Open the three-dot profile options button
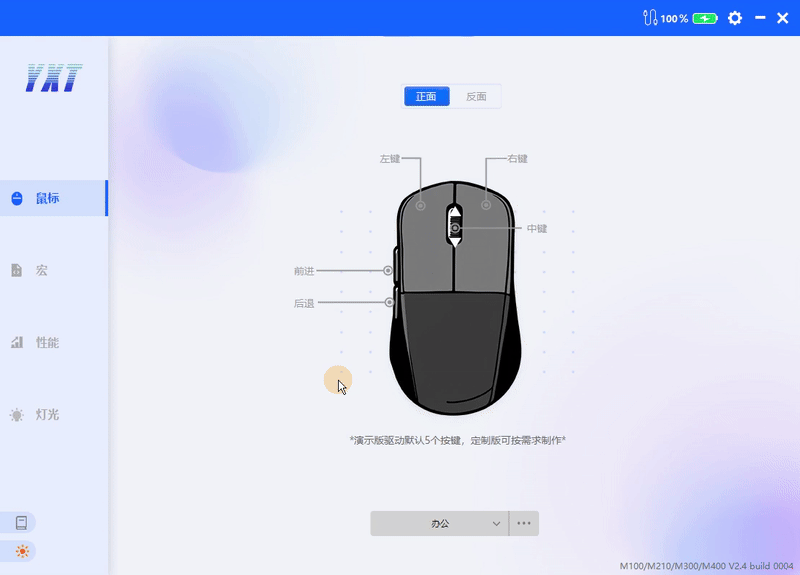This screenshot has height=575, width=800. (524, 523)
